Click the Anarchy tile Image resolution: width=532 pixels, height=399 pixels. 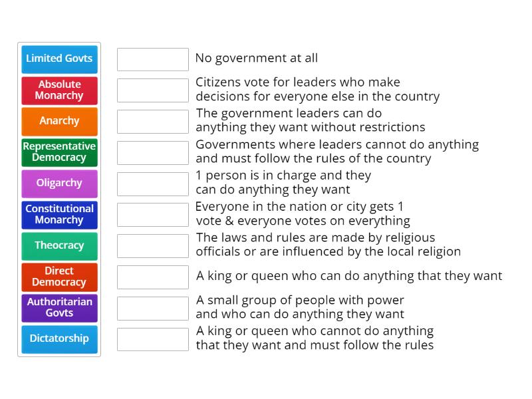click(x=59, y=121)
